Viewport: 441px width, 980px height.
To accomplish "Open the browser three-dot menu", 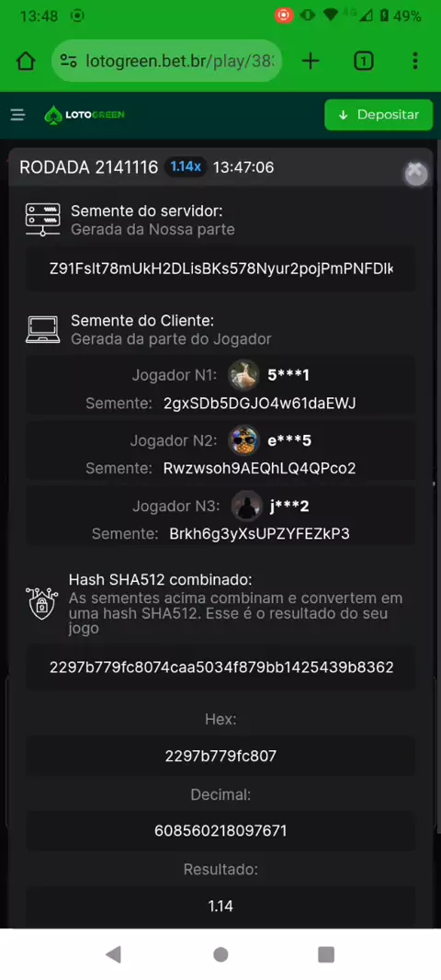I will (415, 61).
